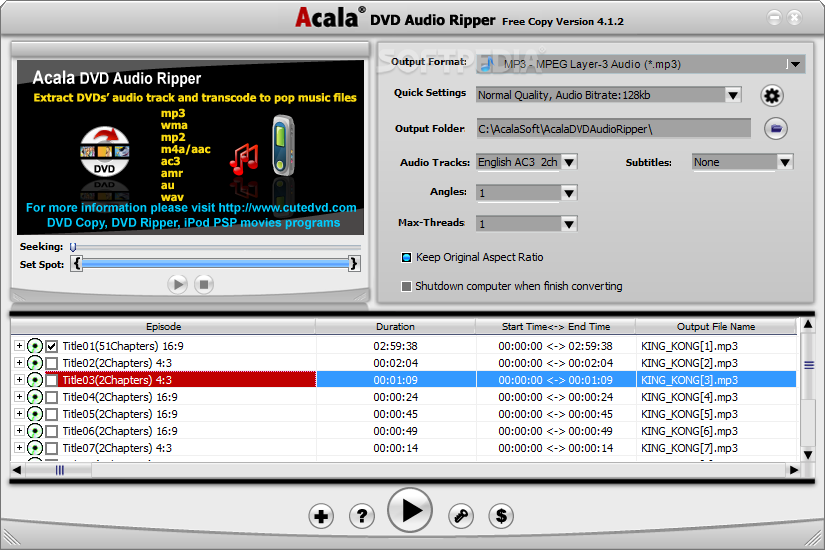Select duration 00:02:04 cell

[x=396, y=363]
